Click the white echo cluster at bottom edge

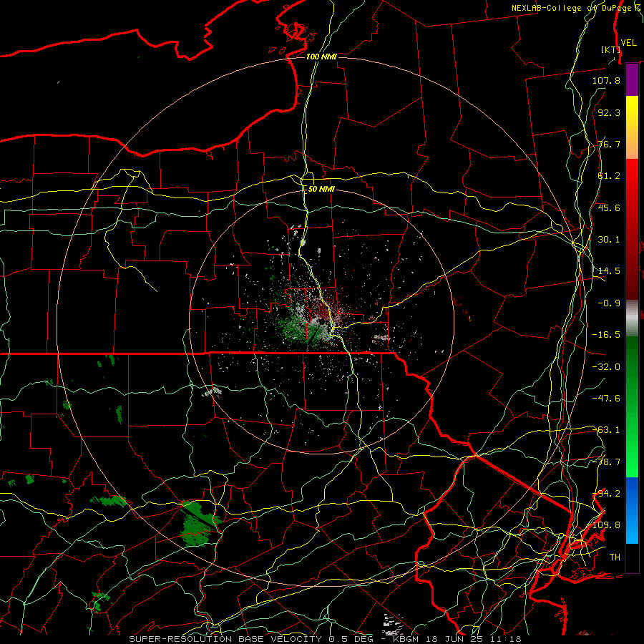393,624
